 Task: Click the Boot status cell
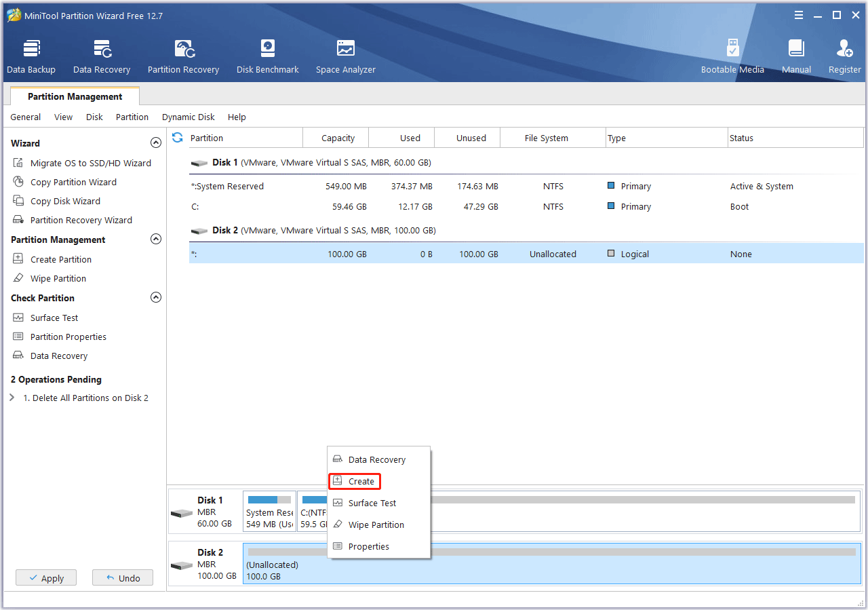739,206
